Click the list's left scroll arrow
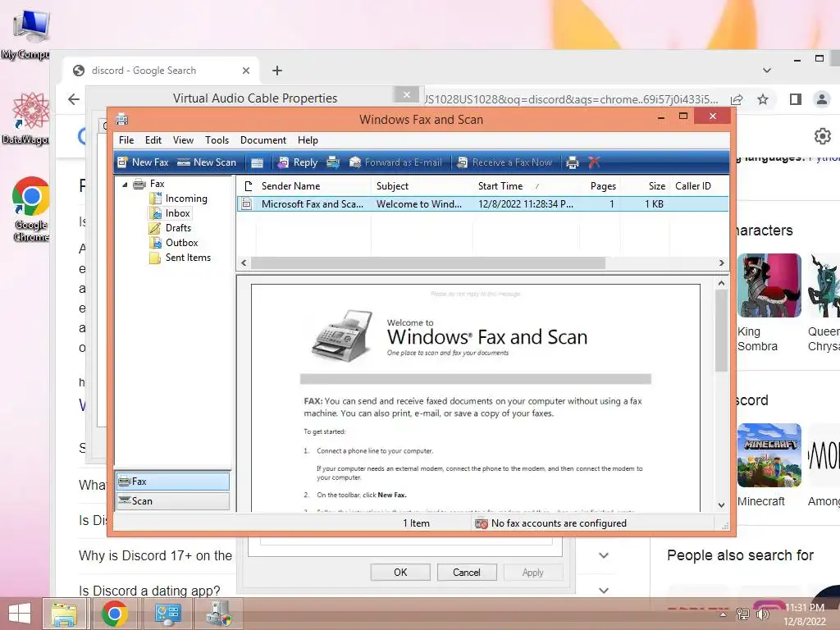 pyautogui.click(x=244, y=263)
